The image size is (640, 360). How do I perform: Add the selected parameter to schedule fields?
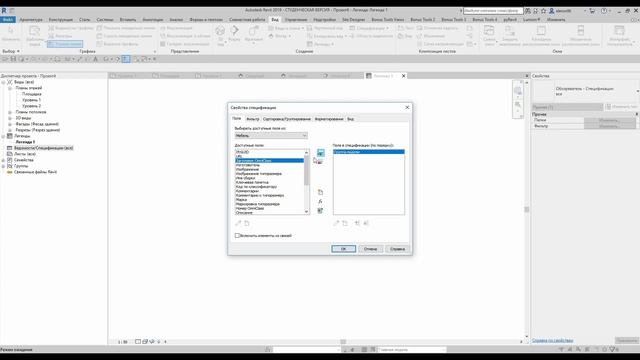(x=320, y=153)
